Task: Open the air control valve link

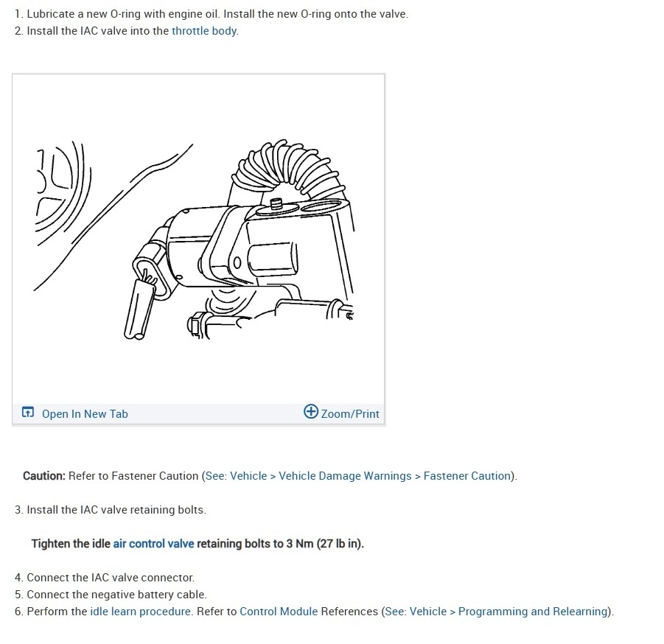Action: pyautogui.click(x=154, y=544)
